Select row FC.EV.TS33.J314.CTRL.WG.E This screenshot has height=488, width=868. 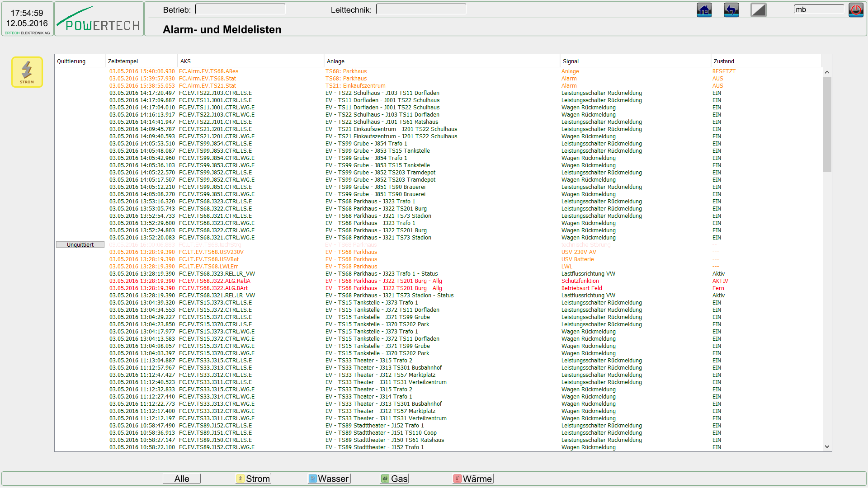coord(439,397)
